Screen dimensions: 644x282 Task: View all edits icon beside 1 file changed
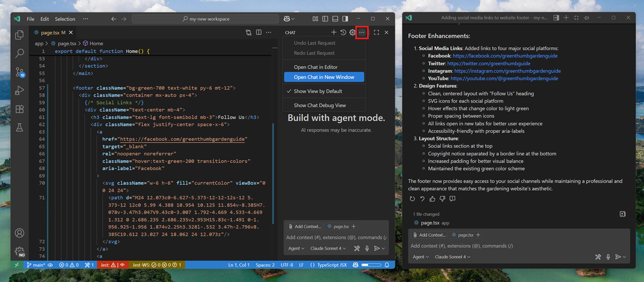point(623,214)
